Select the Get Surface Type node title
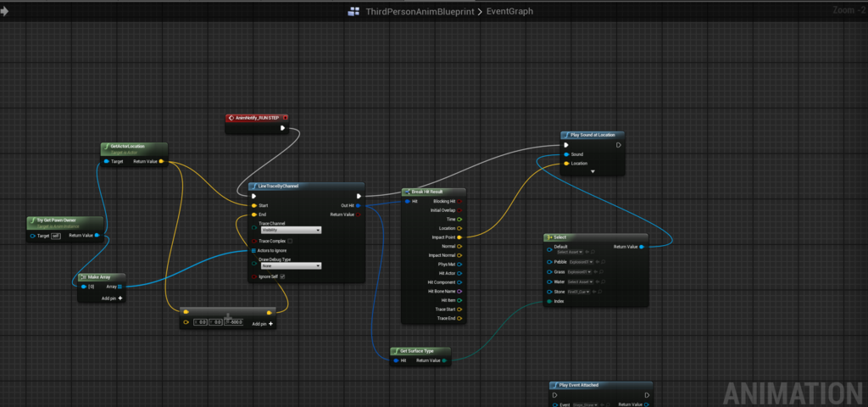The width and height of the screenshot is (868, 407). 416,351
